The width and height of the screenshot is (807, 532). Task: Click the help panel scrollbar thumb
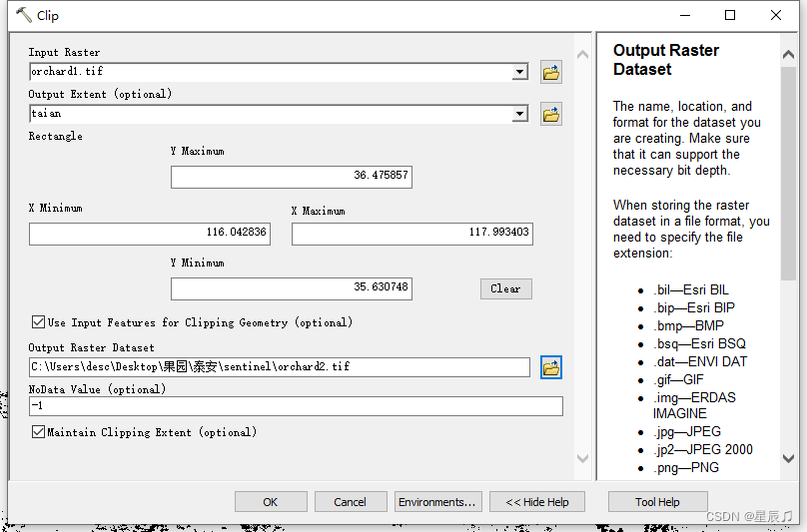tap(788, 174)
